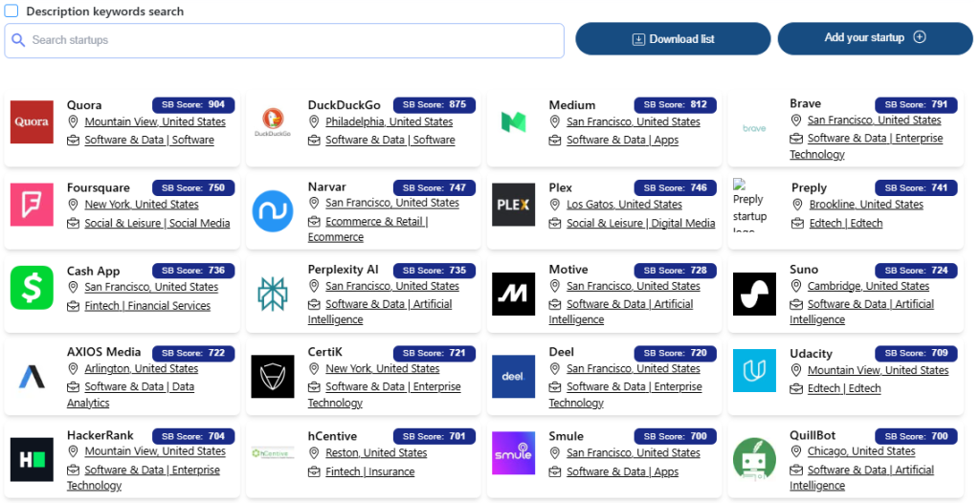Click the PLEX logo icon

click(x=514, y=205)
